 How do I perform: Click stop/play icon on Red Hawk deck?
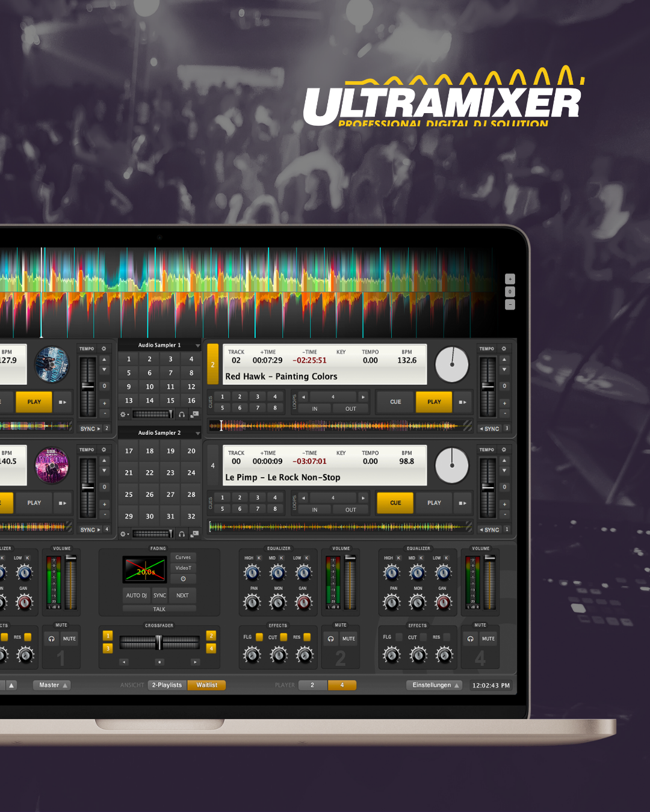(x=462, y=402)
